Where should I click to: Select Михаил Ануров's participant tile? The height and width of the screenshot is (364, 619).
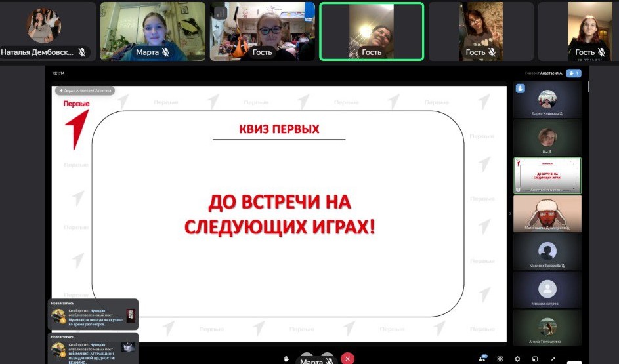coord(547,290)
